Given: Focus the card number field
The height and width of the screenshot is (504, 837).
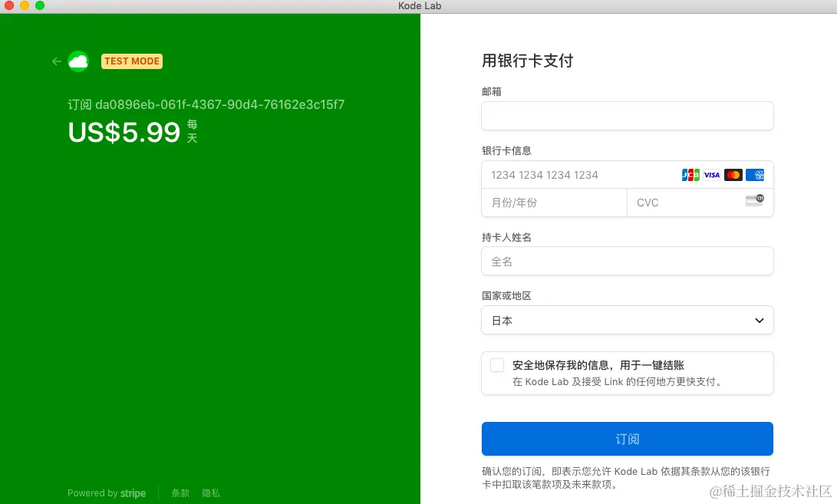Looking at the screenshot, I should tap(628, 175).
